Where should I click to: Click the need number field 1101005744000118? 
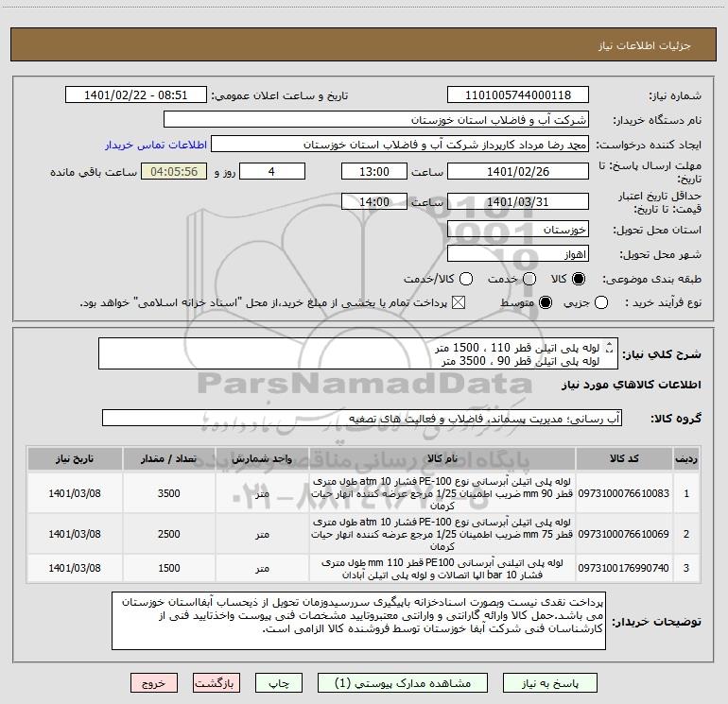pyautogui.click(x=518, y=95)
